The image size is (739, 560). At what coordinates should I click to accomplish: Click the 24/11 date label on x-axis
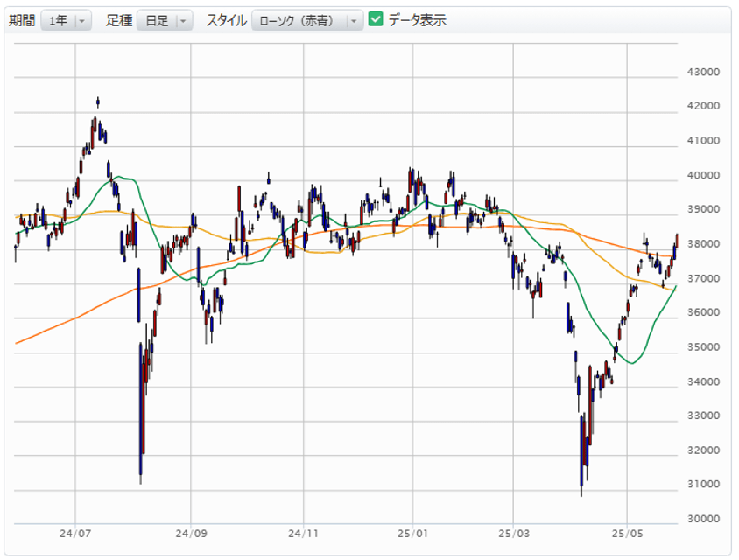tap(302, 532)
